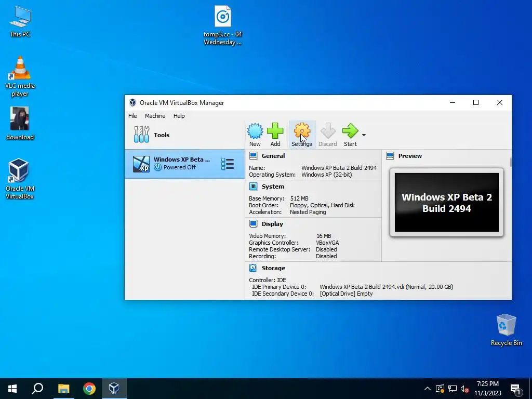Click the Preview panel icon
Viewport: 532px width, 399px height.
coord(390,156)
